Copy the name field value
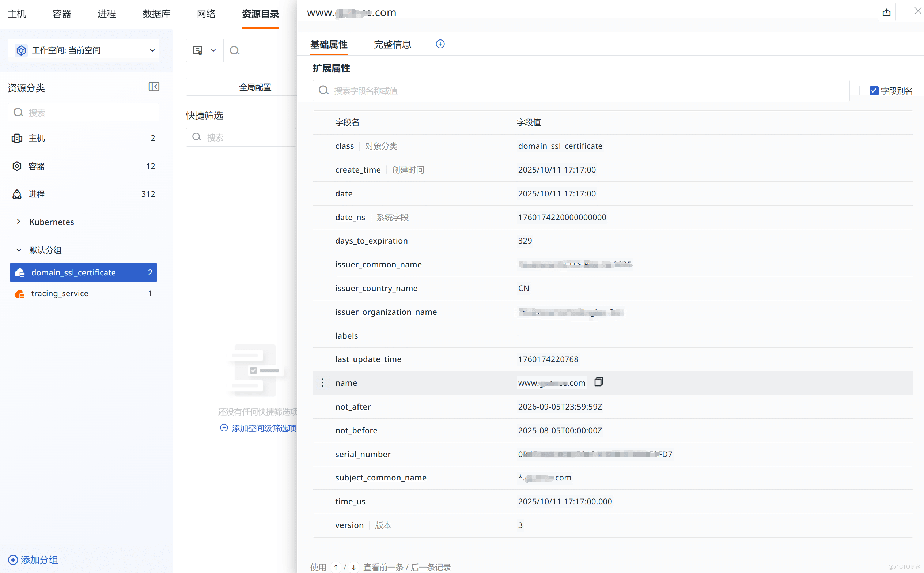This screenshot has width=924, height=573. [598, 382]
